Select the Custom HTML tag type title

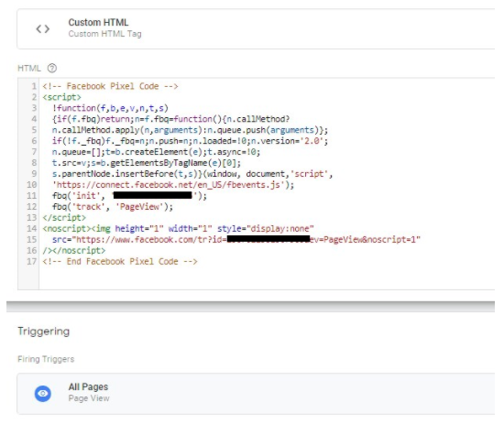(x=98, y=22)
